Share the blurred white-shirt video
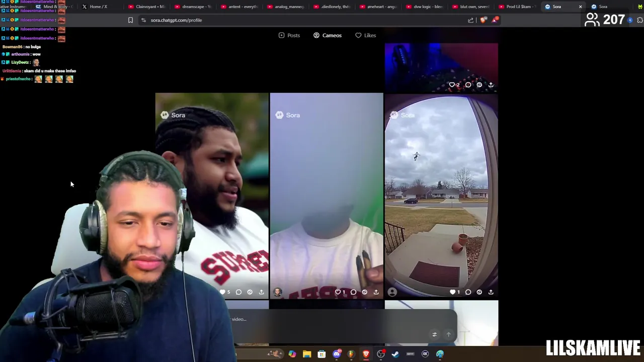This screenshot has height=362, width=644. pyautogui.click(x=376, y=292)
